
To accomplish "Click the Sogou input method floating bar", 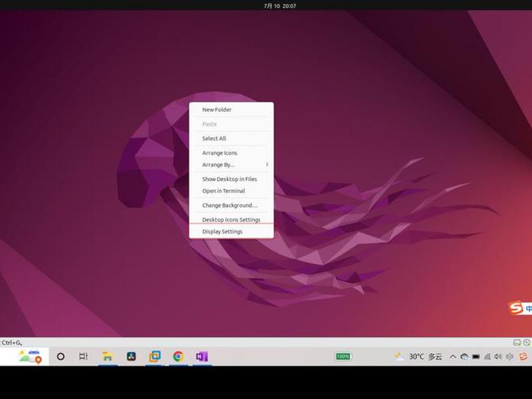I will click(520, 308).
